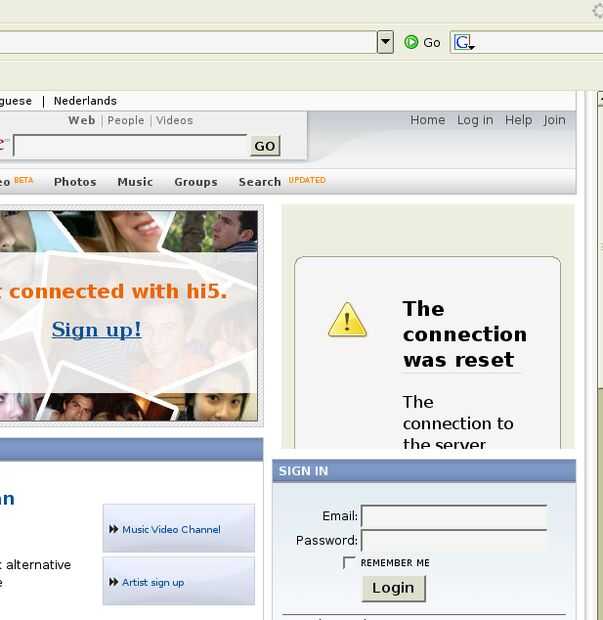Click the arrows icon beside Music Video Channel
The image size is (603, 620).
pos(113,529)
